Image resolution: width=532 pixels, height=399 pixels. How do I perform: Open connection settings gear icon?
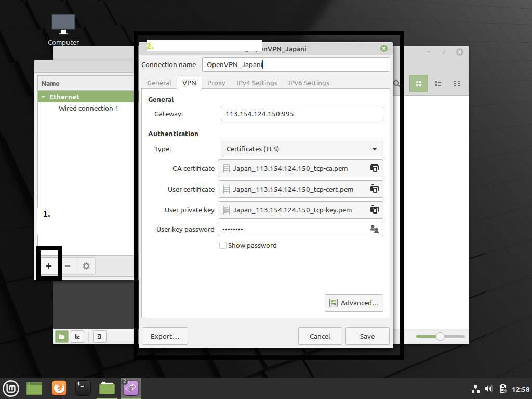pos(86,266)
